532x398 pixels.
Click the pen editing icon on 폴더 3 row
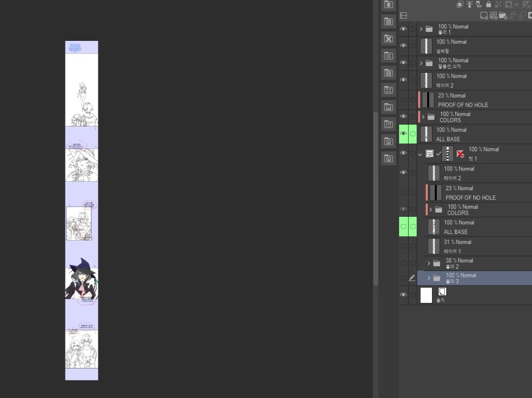[412, 278]
